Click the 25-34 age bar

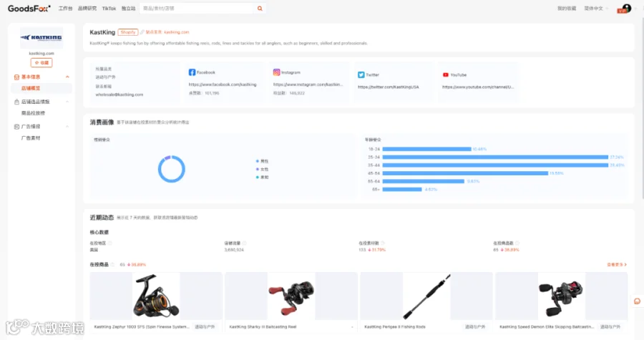click(495, 157)
